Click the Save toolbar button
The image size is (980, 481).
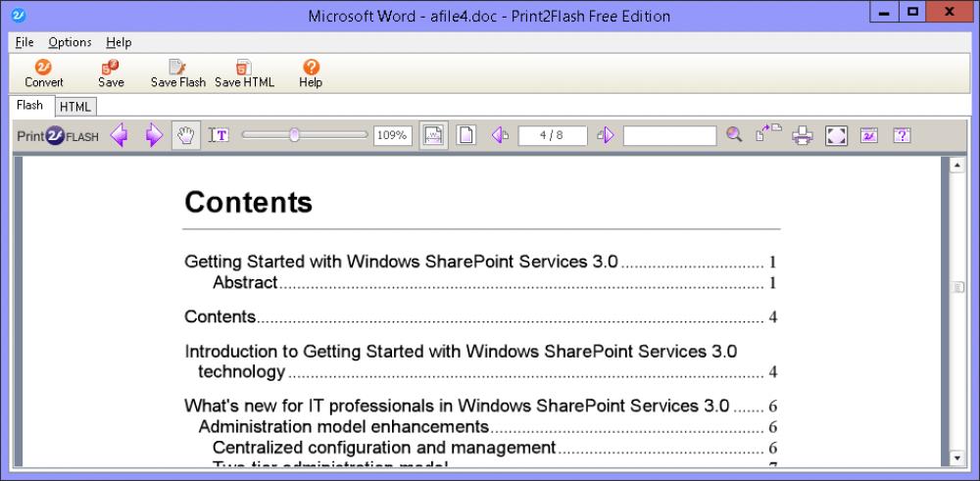pyautogui.click(x=111, y=73)
